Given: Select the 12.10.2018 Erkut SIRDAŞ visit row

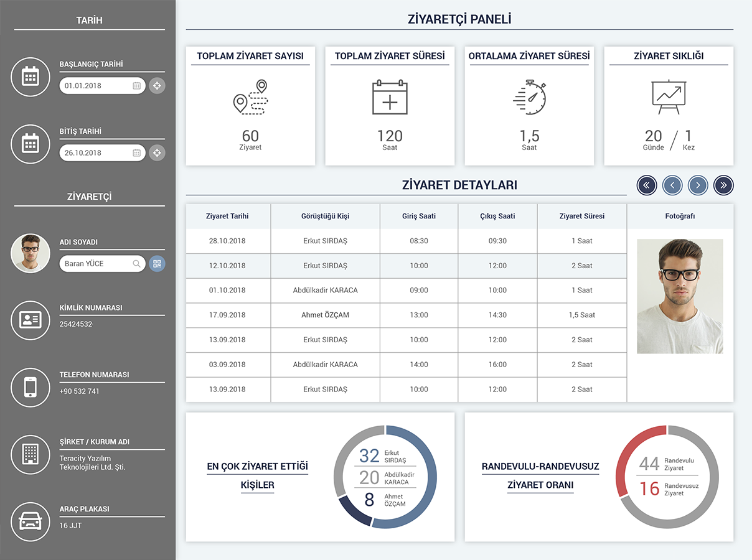Looking at the screenshot, I should [x=406, y=266].
